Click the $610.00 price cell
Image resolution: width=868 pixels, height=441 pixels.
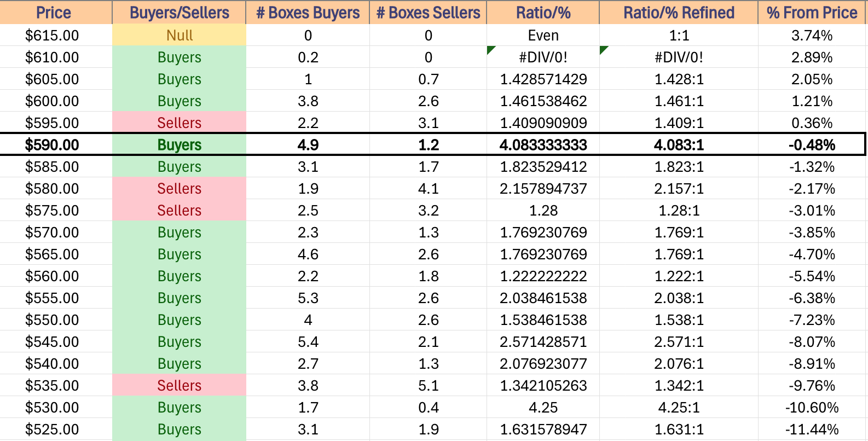56,57
